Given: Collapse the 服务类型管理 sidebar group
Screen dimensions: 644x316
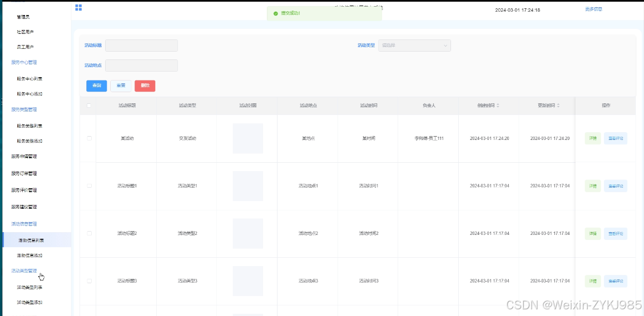Looking at the screenshot, I should 24,109.
